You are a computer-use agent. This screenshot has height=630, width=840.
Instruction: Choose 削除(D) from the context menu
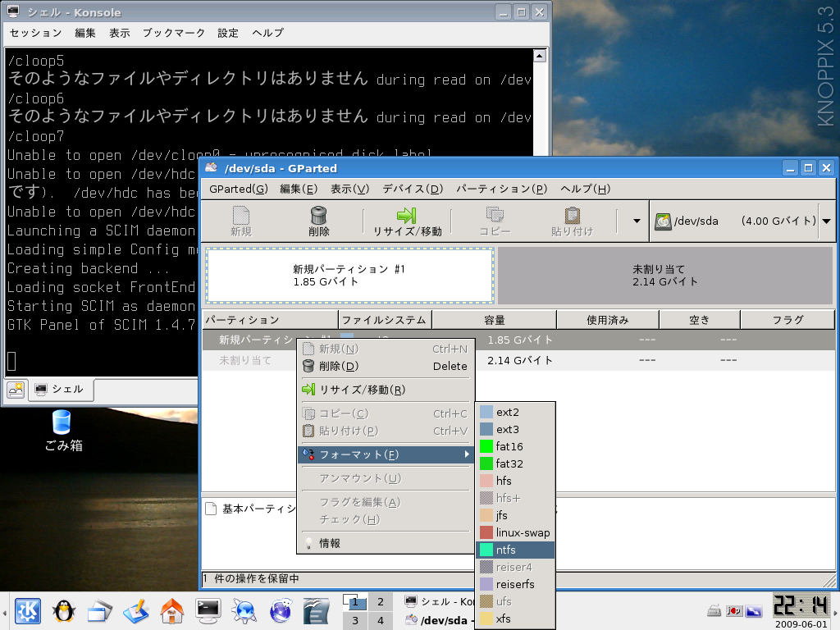pos(386,366)
